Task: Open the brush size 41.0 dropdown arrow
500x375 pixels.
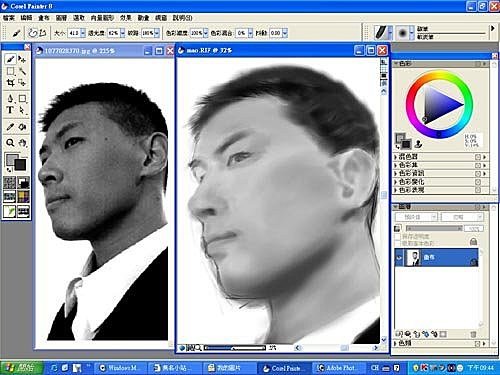Action: point(83,33)
